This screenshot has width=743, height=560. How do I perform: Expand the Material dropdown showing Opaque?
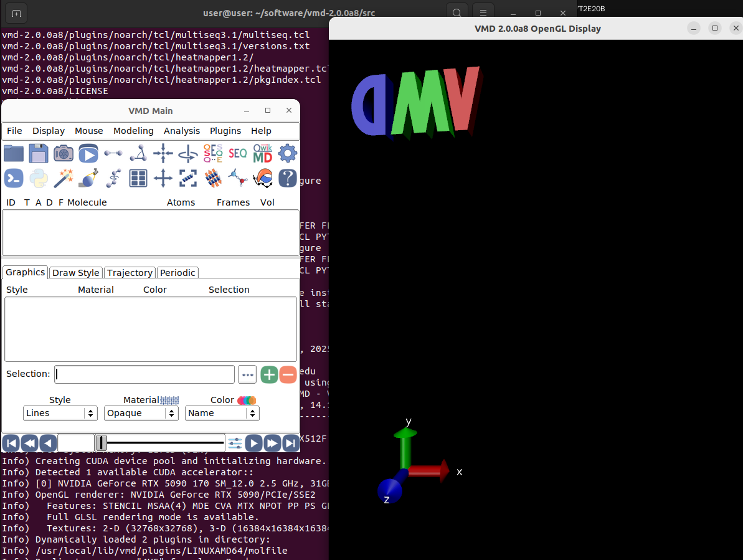tap(141, 413)
